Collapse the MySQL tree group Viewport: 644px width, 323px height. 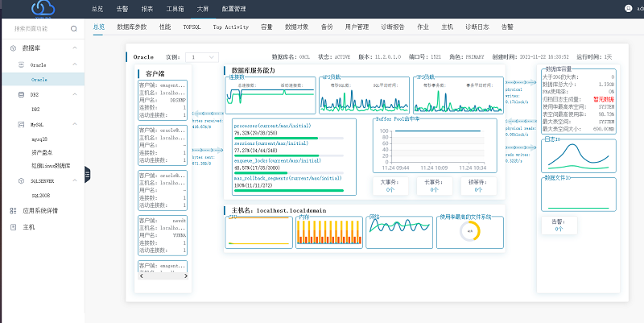click(75, 125)
